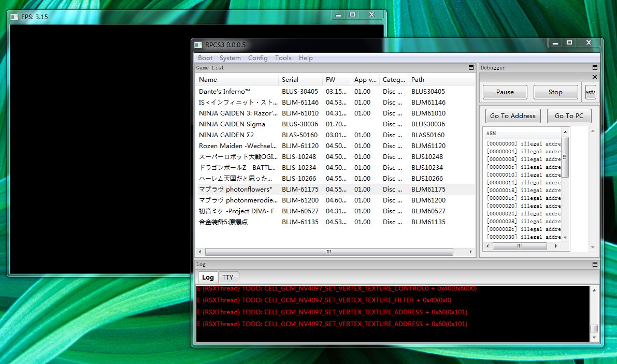Select Rozen Maiden -Wechsel... game
The height and width of the screenshot is (364, 617).
click(x=335, y=146)
